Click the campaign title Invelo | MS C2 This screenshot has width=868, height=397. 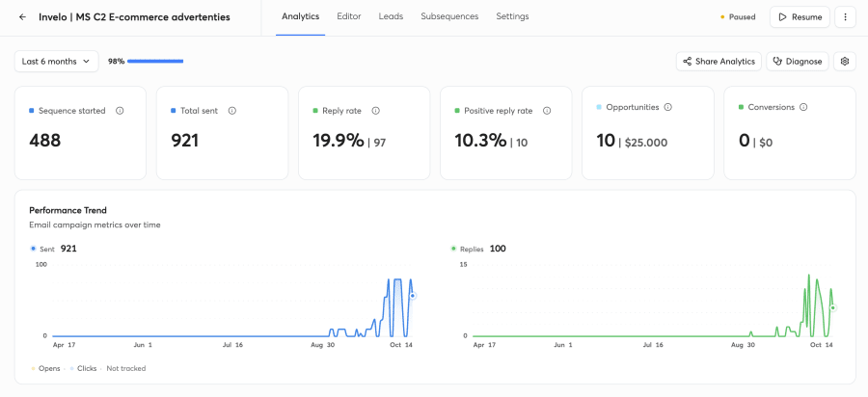[134, 17]
